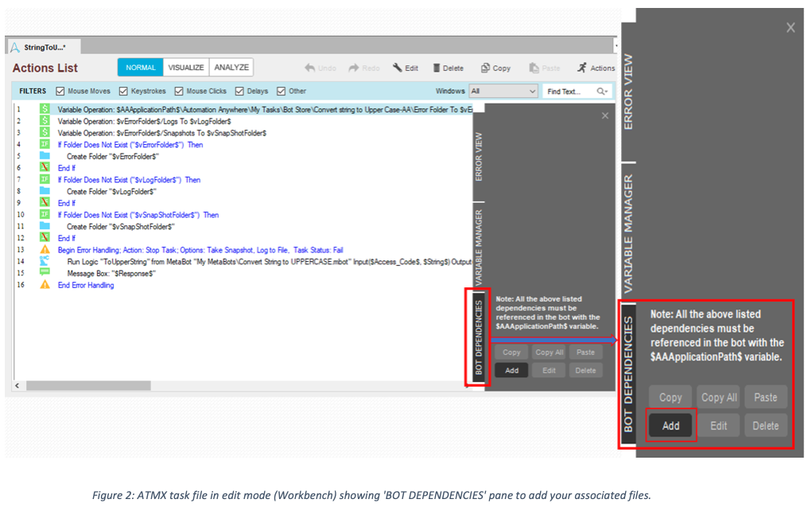Click the error handling warning icon on line 13

point(45,250)
